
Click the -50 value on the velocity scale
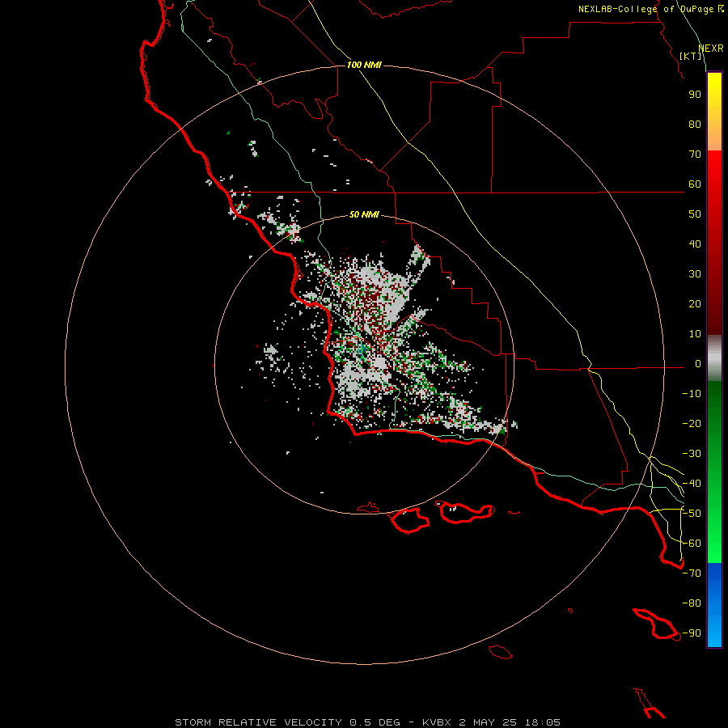pyautogui.click(x=692, y=514)
